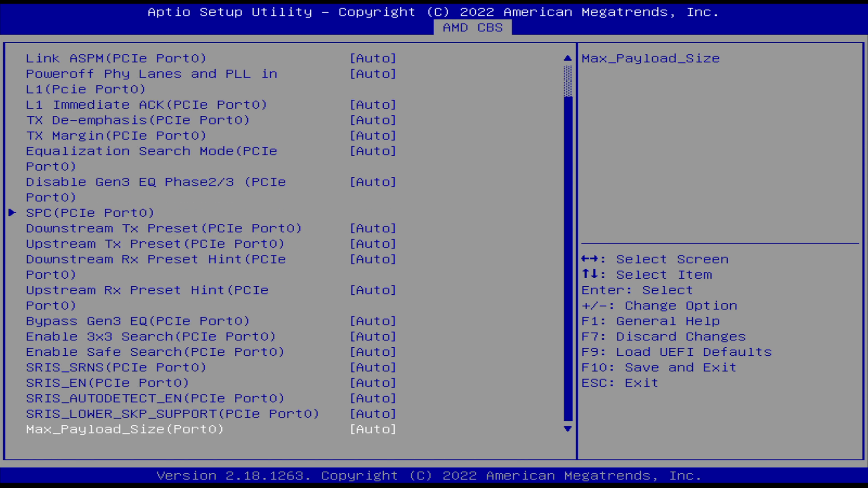
Task: Select Upstream Tx Preset(PCIe Port0)
Action: (155, 244)
